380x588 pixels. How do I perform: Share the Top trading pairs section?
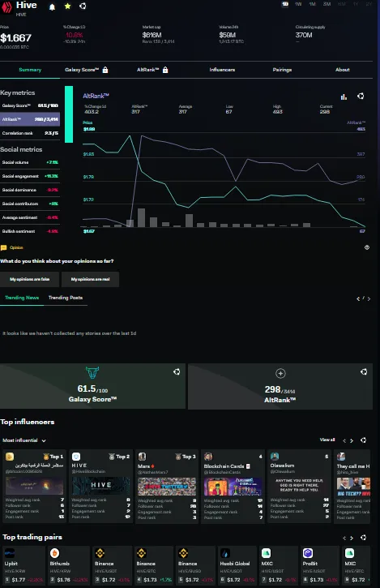click(x=363, y=538)
